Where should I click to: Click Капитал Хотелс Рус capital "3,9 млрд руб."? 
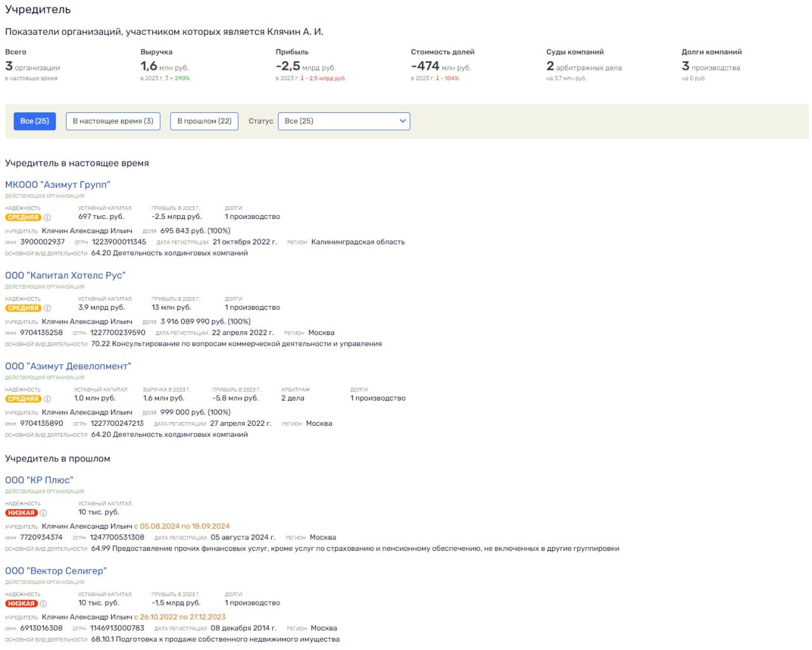101,307
